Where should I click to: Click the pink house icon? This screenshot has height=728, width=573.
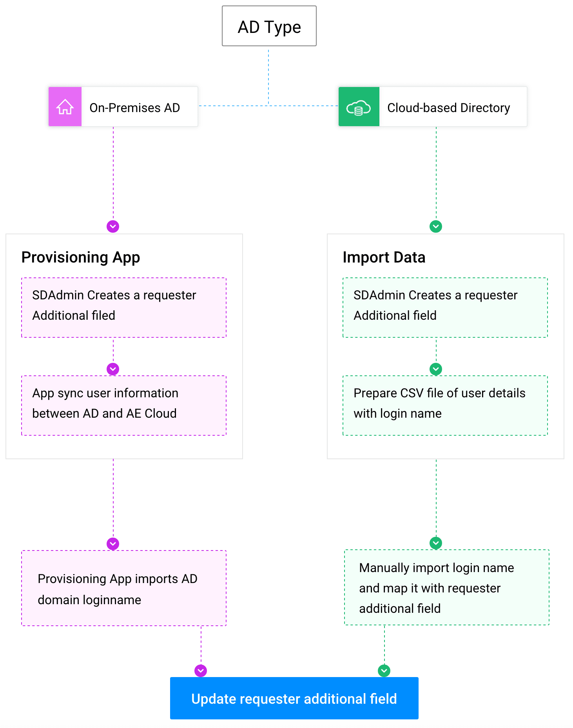65,107
